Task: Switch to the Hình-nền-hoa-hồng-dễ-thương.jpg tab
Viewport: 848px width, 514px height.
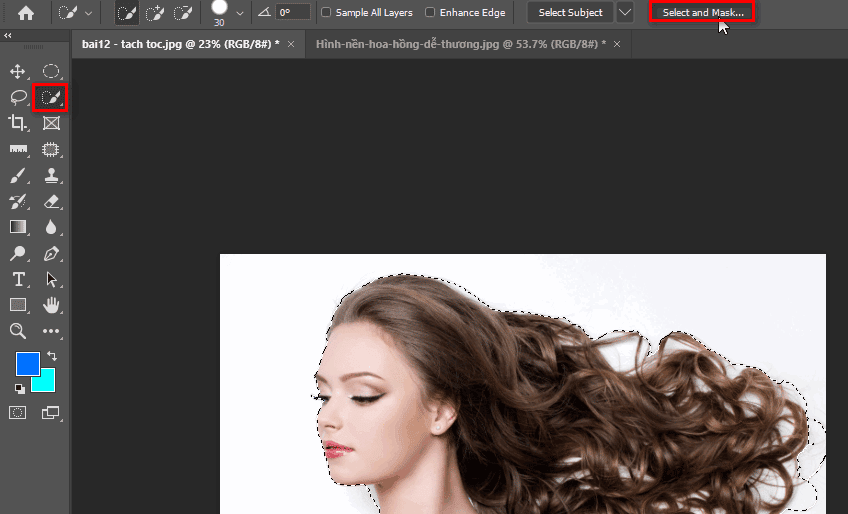Action: [x=460, y=44]
